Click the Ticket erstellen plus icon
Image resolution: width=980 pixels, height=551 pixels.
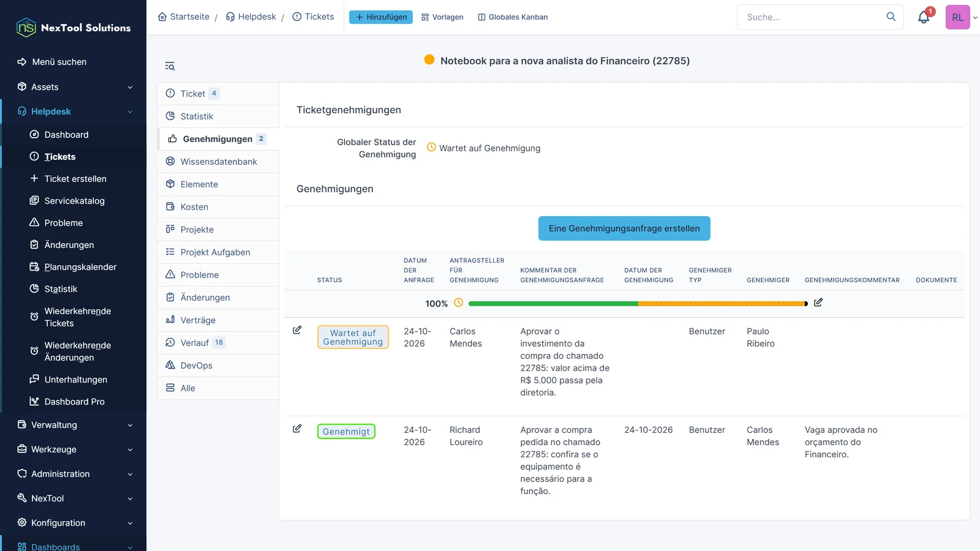point(34,178)
